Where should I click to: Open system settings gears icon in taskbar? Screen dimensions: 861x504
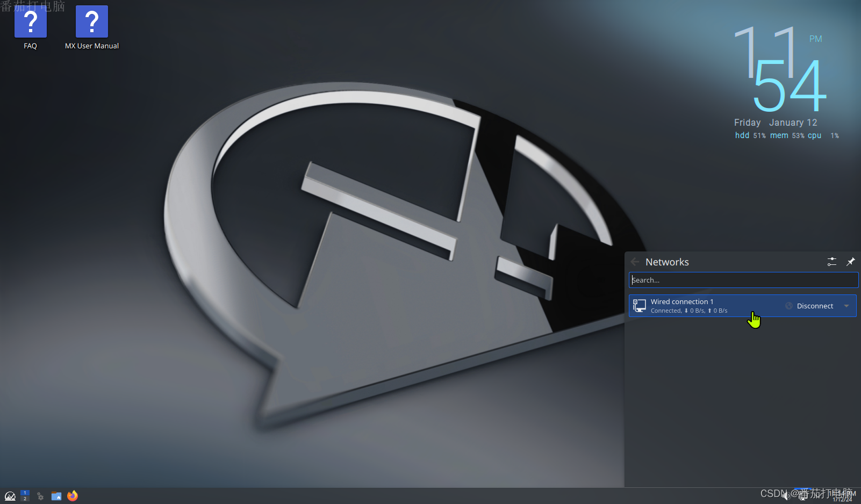pos(40,496)
